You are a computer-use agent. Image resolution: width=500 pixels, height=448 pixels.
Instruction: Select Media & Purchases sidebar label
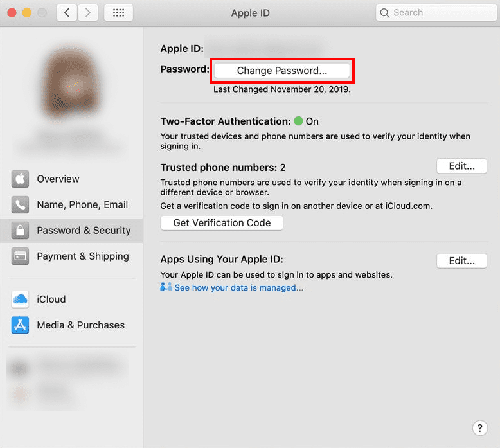pyautogui.click(x=81, y=325)
